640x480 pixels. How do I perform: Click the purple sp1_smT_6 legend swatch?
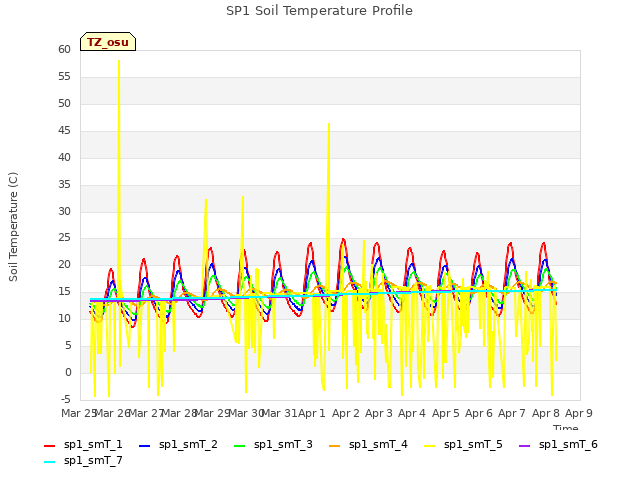[x=524, y=446]
